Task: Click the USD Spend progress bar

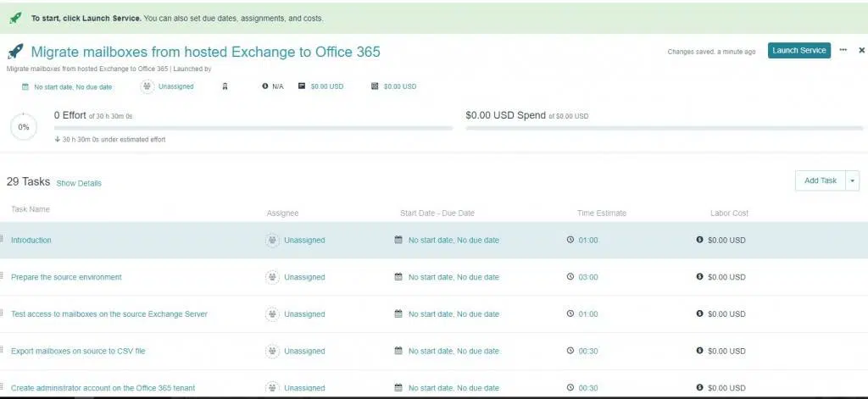Action: (664, 129)
